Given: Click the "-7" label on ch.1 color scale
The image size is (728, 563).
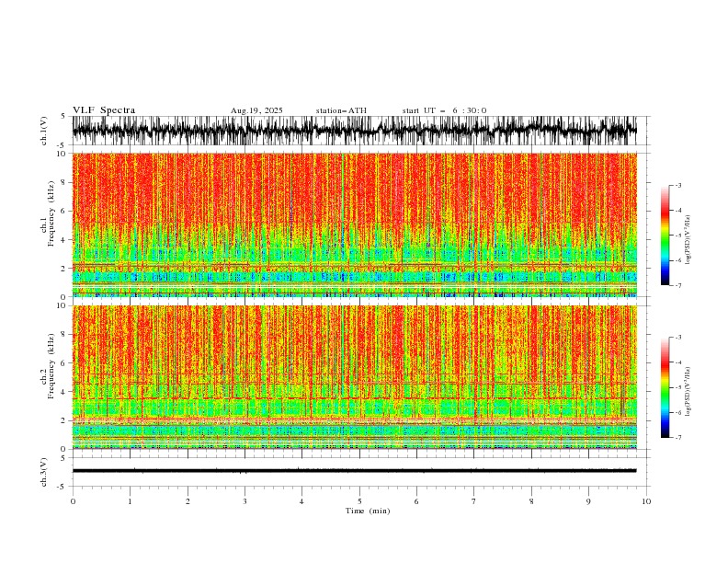Looking at the screenshot, I should coord(677,285).
